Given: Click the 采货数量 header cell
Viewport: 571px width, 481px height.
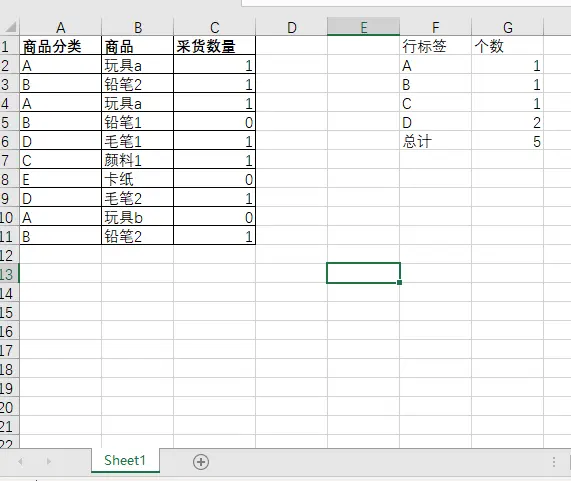Looking at the screenshot, I should click(214, 46).
